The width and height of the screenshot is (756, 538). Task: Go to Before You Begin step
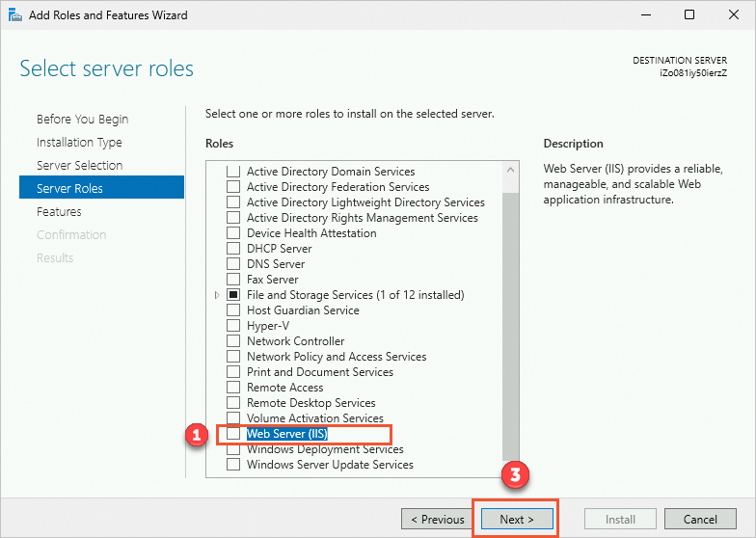tap(83, 120)
